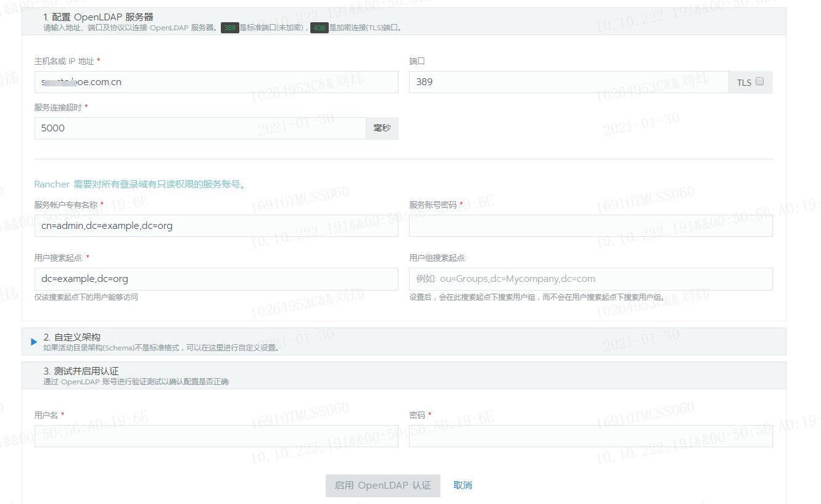Click the heading 1. 配置 OpenLDAP 服务器
Image resolution: width=821 pixels, height=504 pixels.
click(98, 17)
